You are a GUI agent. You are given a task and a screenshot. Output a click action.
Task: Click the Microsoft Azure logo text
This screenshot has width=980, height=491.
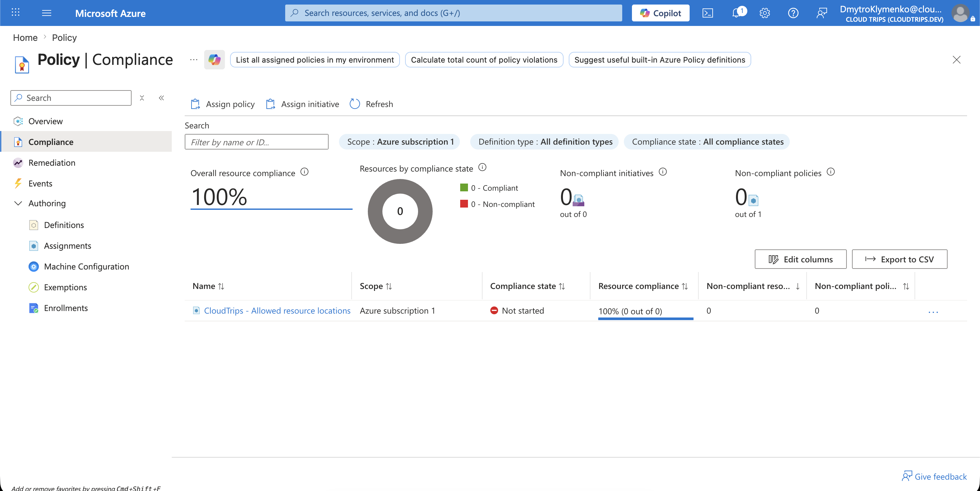click(110, 13)
